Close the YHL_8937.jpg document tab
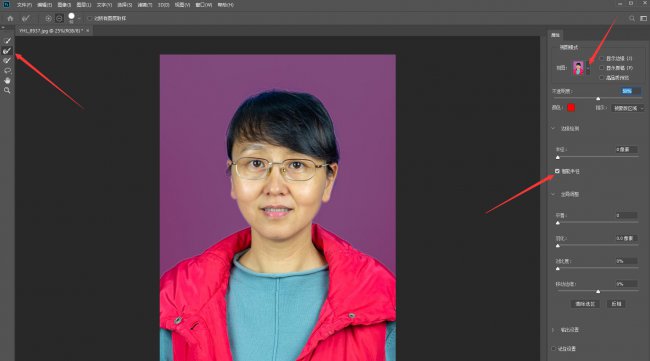 (87, 31)
